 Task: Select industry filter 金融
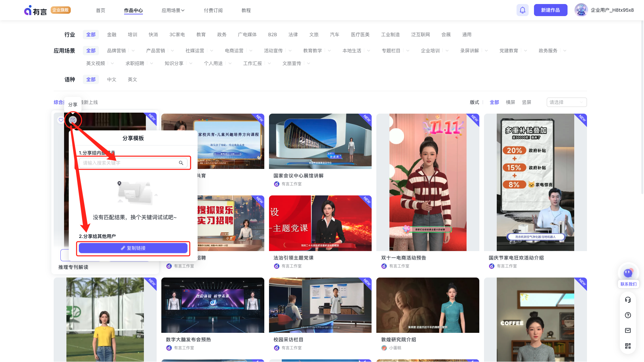(x=112, y=35)
